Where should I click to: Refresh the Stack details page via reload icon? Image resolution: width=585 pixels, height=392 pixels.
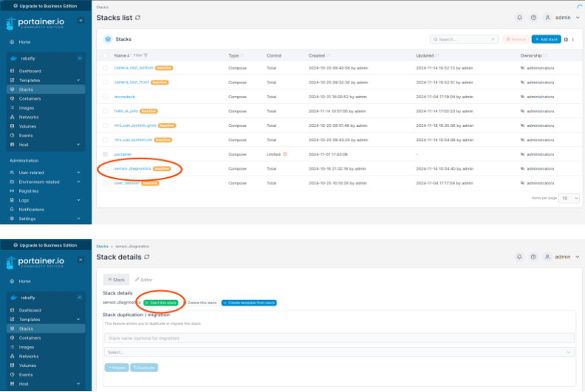(147, 257)
